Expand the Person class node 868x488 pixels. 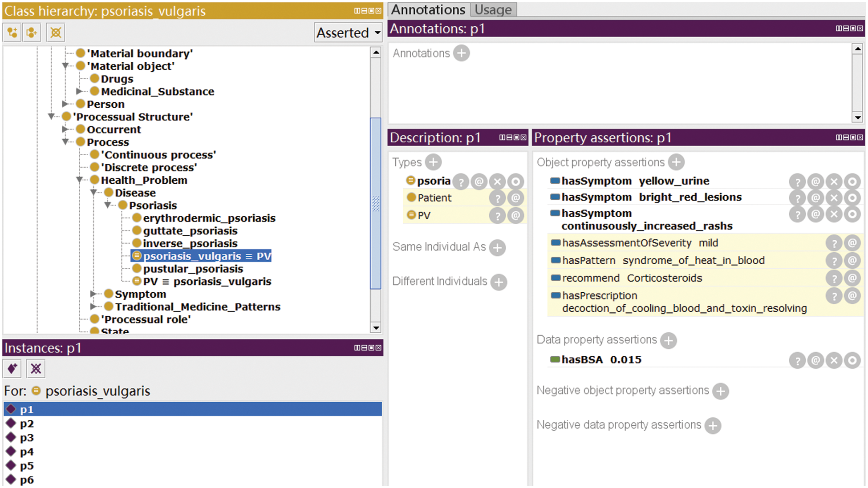pyautogui.click(x=65, y=104)
